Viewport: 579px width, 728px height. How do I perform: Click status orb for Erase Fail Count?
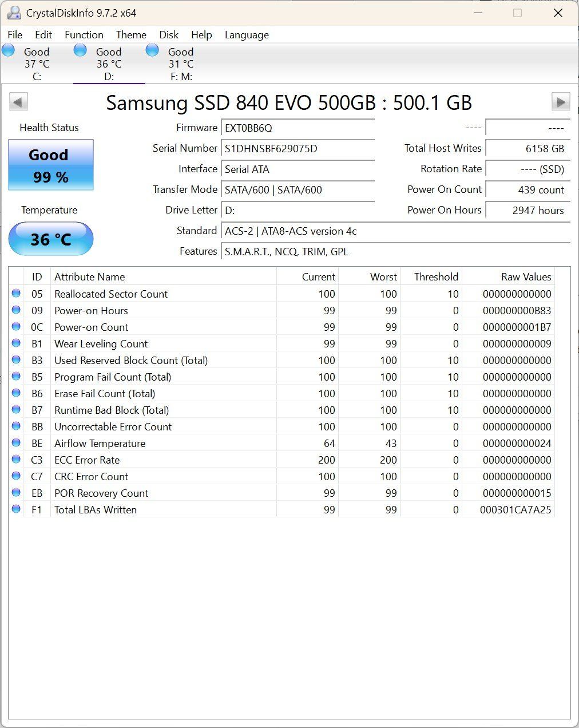tap(16, 393)
